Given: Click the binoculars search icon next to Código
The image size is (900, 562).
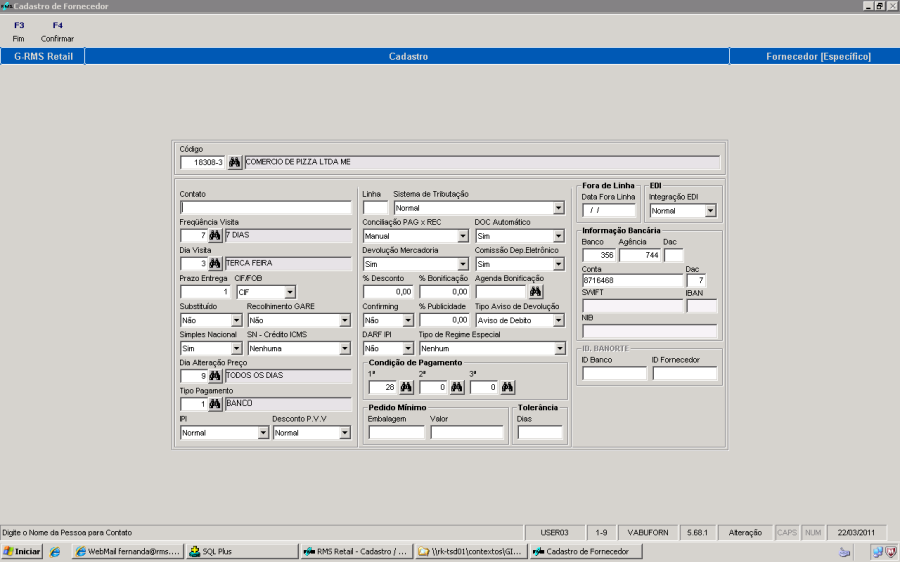Looking at the screenshot, I should tap(235, 162).
